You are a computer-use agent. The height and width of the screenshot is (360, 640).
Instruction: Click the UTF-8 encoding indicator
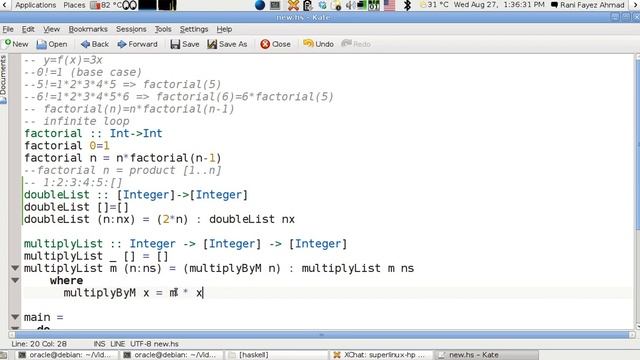141,344
